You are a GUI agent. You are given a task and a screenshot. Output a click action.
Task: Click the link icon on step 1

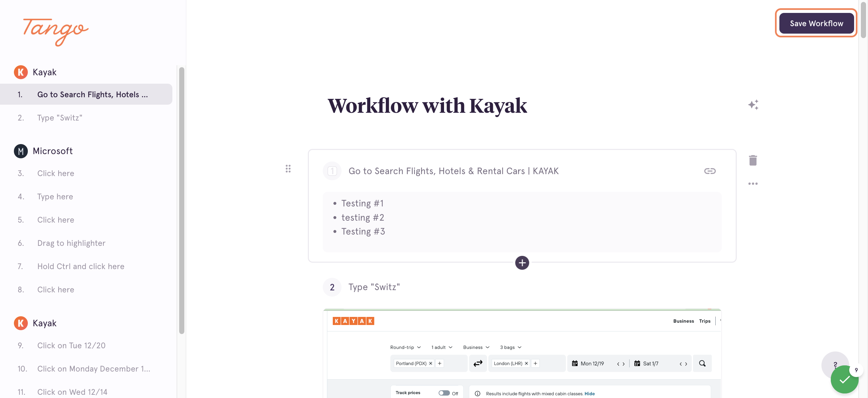click(x=710, y=171)
